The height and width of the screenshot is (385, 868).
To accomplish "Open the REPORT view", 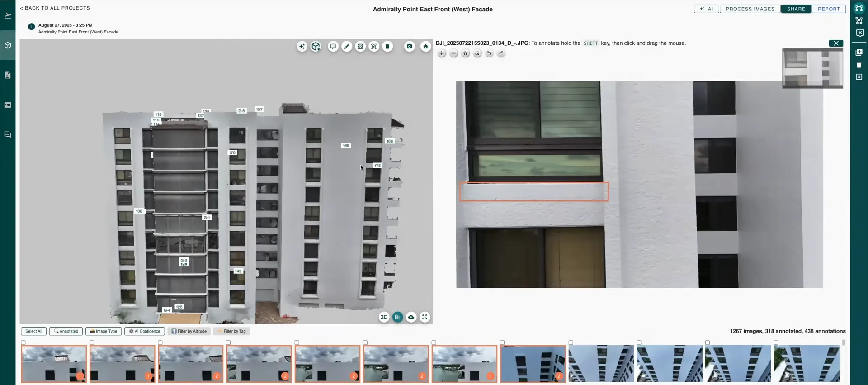I will 829,9.
